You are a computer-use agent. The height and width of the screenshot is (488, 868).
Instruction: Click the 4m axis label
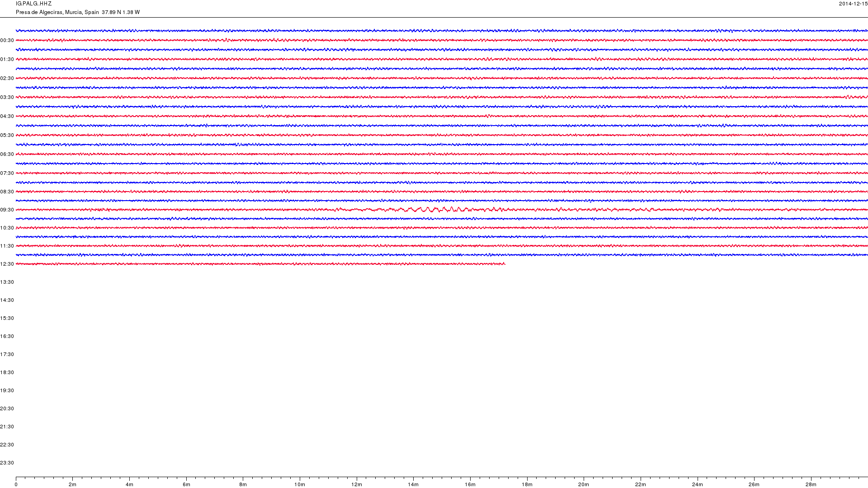pos(129,484)
